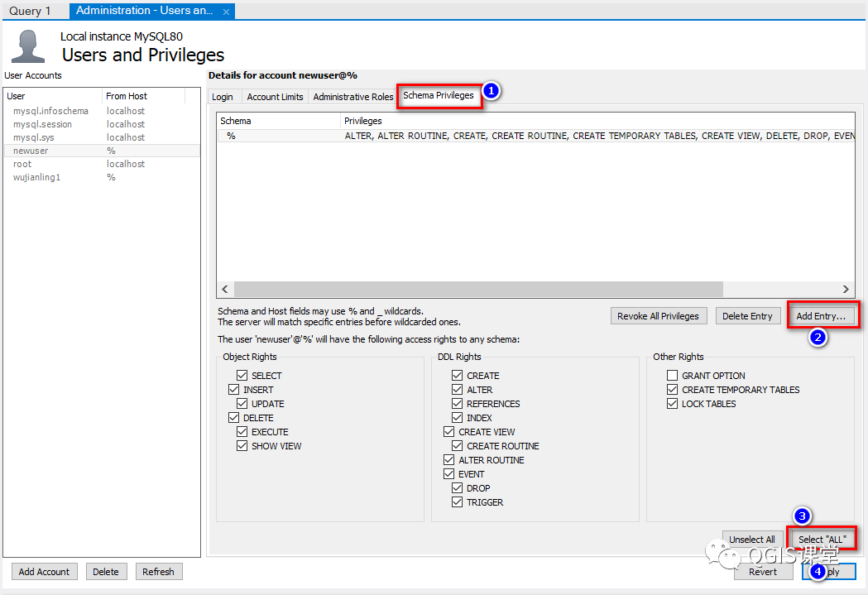
Task: Click the User column header
Action: tap(53, 96)
